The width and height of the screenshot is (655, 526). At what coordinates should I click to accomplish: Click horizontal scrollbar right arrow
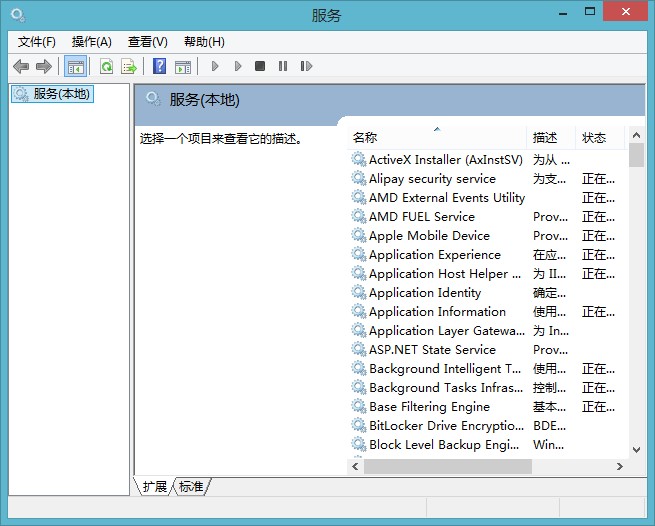point(620,466)
